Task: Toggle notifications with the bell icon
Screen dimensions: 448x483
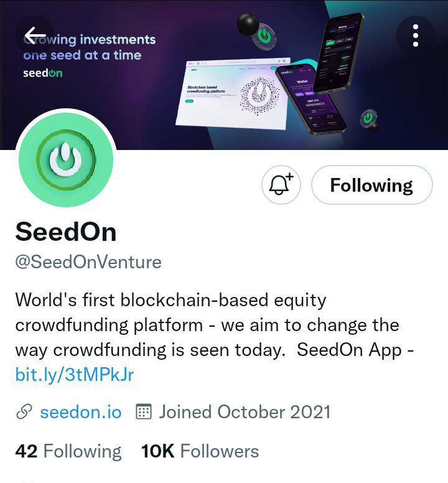Action: pyautogui.click(x=281, y=185)
